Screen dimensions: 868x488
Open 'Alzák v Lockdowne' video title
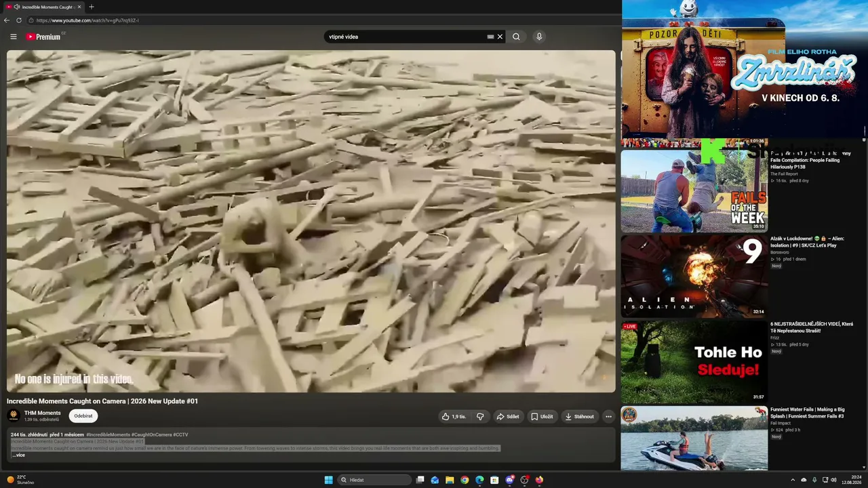808,242
